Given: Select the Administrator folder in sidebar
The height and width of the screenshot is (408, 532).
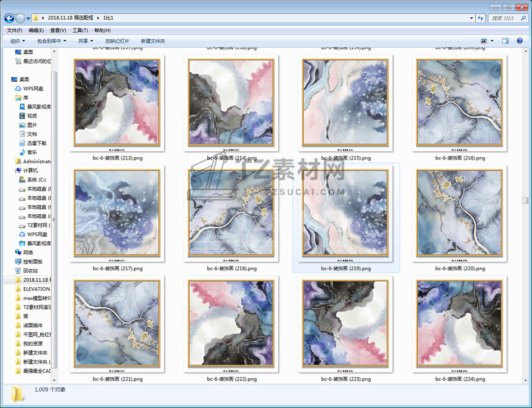Looking at the screenshot, I should (33, 161).
